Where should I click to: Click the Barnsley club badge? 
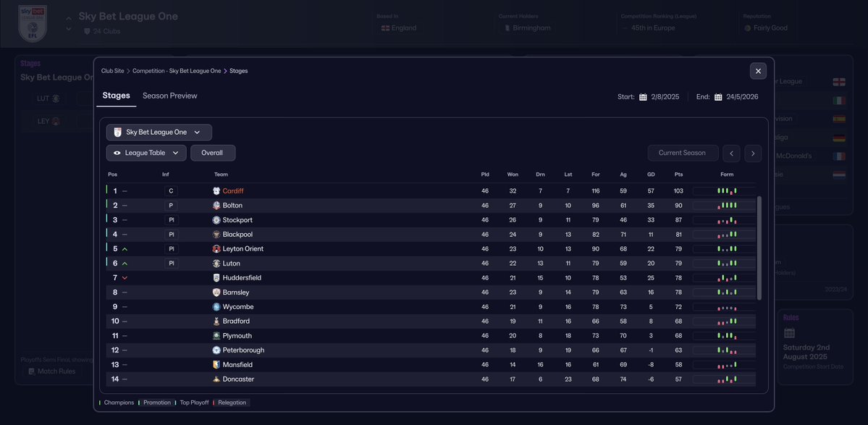coord(216,293)
